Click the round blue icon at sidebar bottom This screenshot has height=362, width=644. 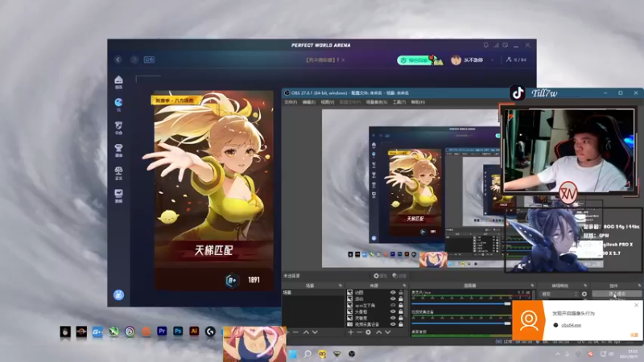click(x=118, y=294)
